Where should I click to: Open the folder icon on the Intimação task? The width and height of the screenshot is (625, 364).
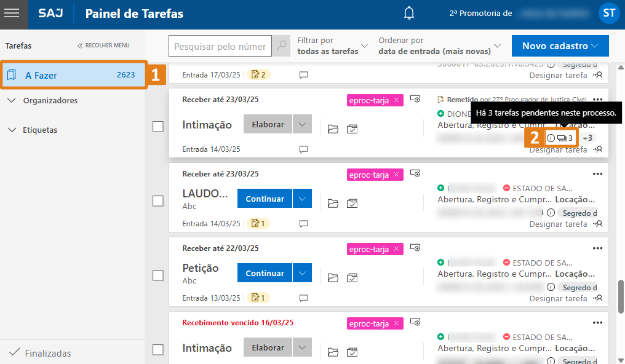click(333, 129)
